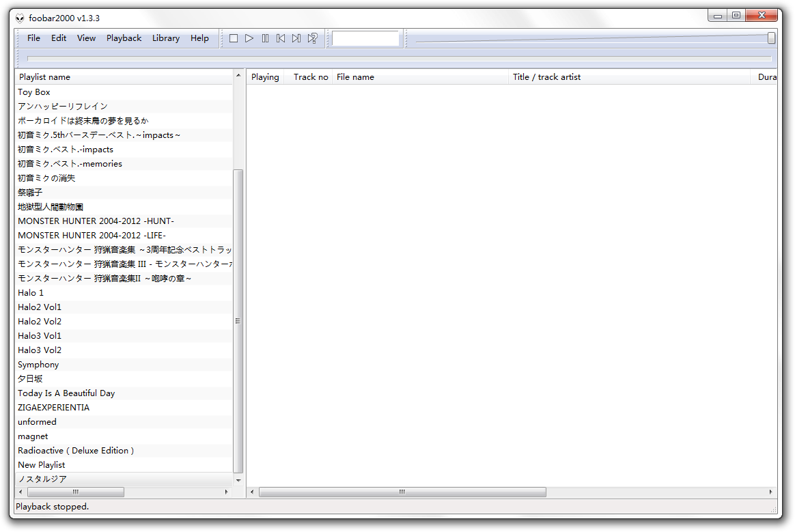795x532 pixels.
Task: Select MONSTER HUNTER 2004-2012 -HUNT- playlist
Action: coord(124,221)
